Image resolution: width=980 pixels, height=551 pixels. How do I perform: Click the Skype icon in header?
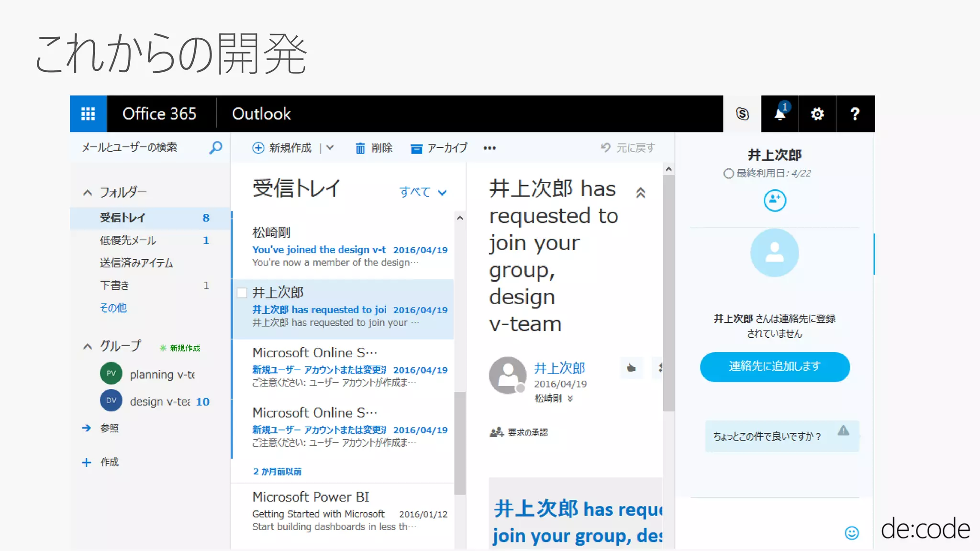coord(742,114)
